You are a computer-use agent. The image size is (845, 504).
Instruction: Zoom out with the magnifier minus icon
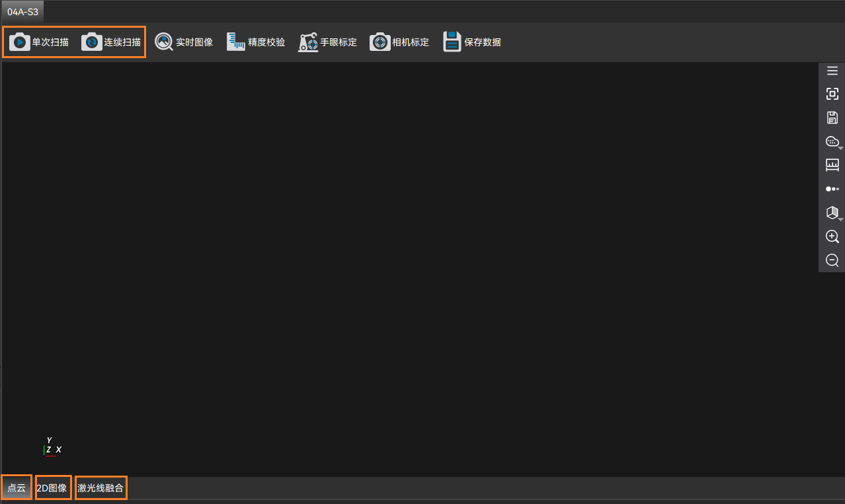click(x=832, y=260)
